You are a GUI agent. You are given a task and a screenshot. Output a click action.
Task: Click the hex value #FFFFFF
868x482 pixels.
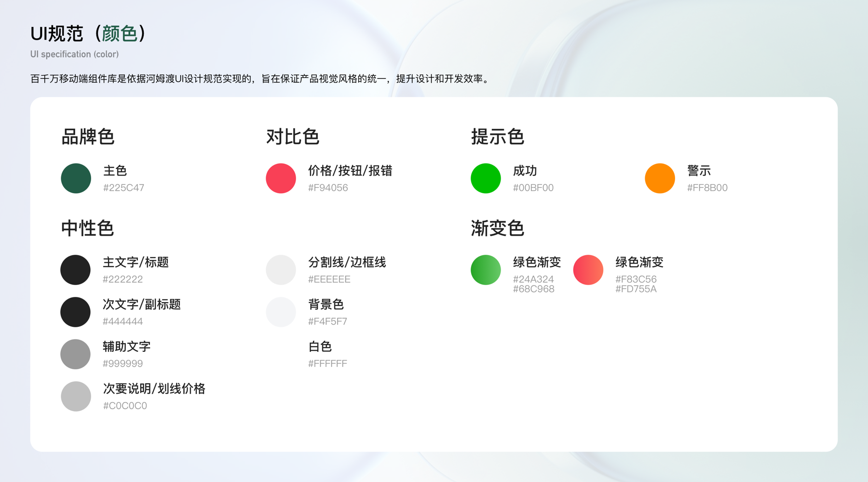(x=327, y=363)
